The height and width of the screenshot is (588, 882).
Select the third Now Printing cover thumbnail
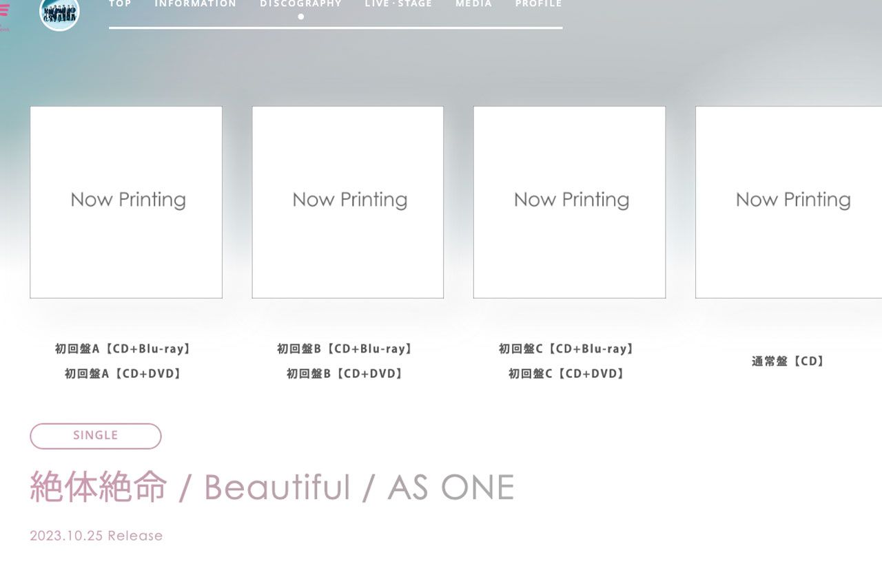coord(569,202)
